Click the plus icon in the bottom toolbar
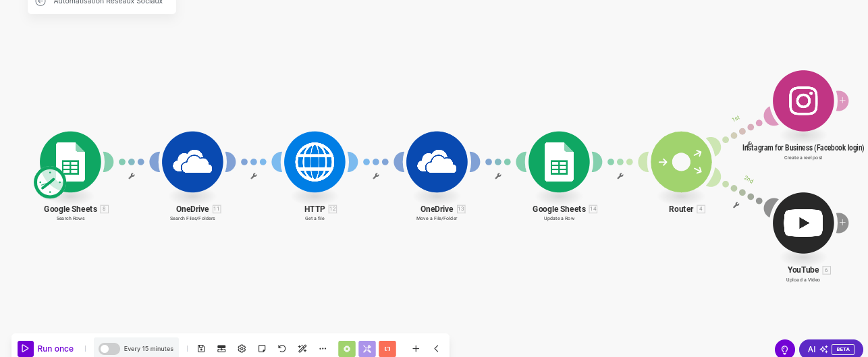The height and width of the screenshot is (357, 868). coord(416,348)
